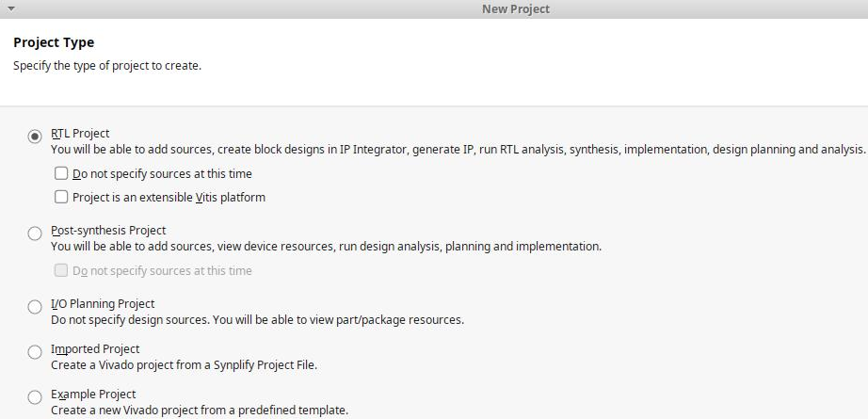The image size is (868, 419).
Task: Click the 'Post-synthesis Project' label text
Action: (108, 231)
